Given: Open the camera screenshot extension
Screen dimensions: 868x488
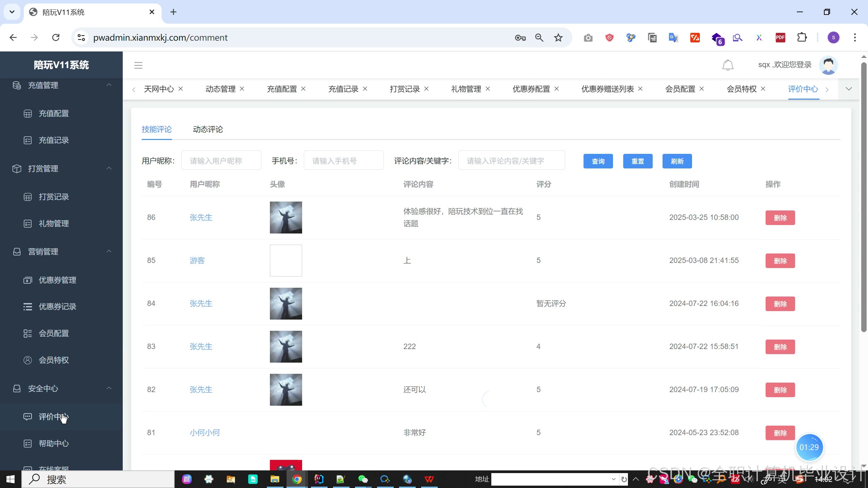Looking at the screenshot, I should [588, 38].
